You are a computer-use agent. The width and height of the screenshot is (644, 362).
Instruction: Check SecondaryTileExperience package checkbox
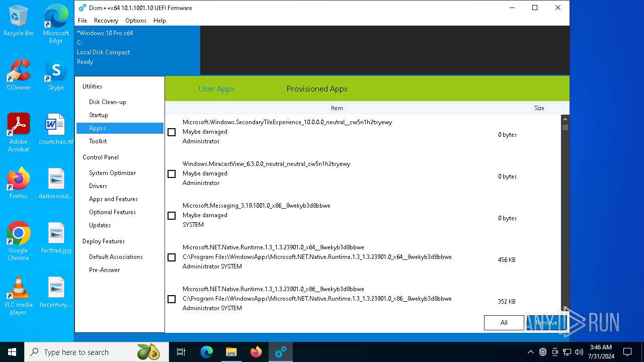pyautogui.click(x=172, y=132)
